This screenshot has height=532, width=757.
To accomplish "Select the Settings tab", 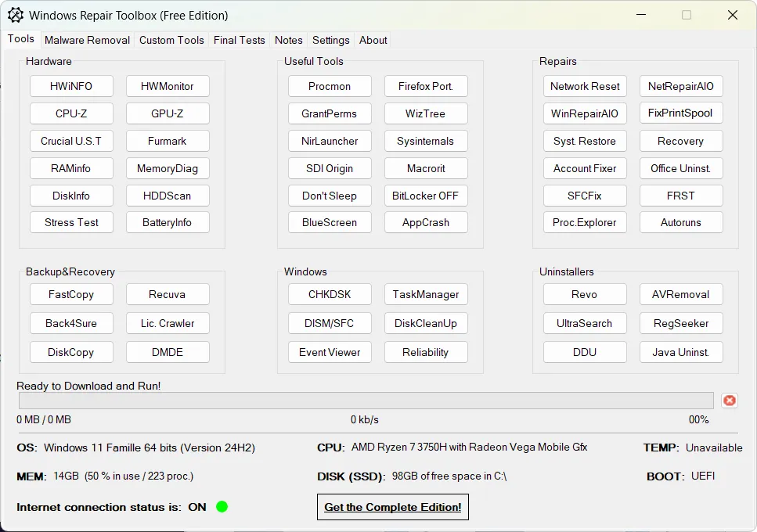I will point(330,40).
